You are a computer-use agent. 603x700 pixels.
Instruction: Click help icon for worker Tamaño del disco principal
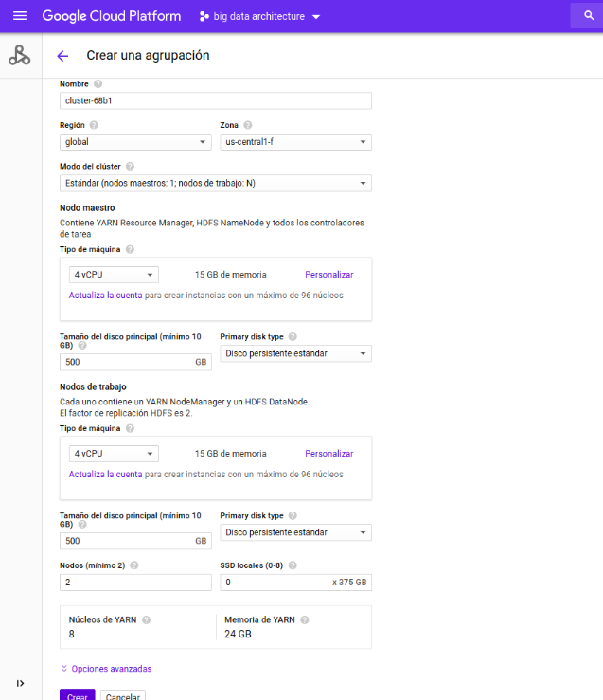82,524
